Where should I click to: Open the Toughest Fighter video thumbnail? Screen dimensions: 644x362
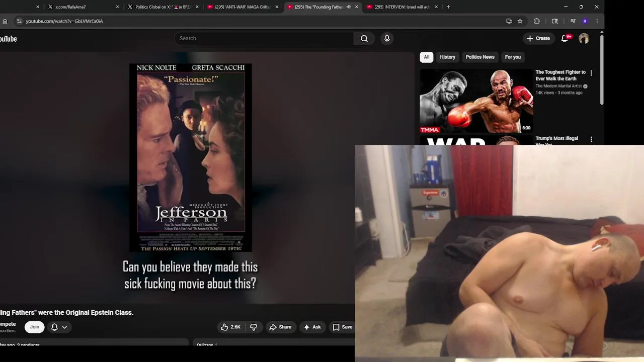pos(476,101)
